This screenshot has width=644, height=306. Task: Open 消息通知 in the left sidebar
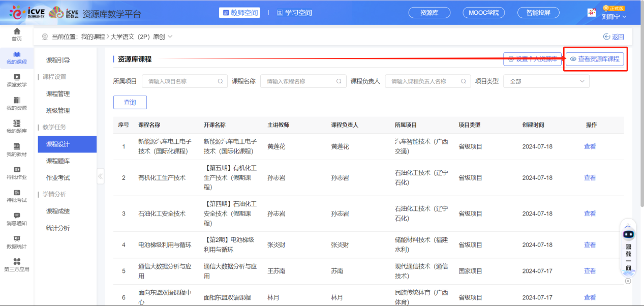[17, 219]
